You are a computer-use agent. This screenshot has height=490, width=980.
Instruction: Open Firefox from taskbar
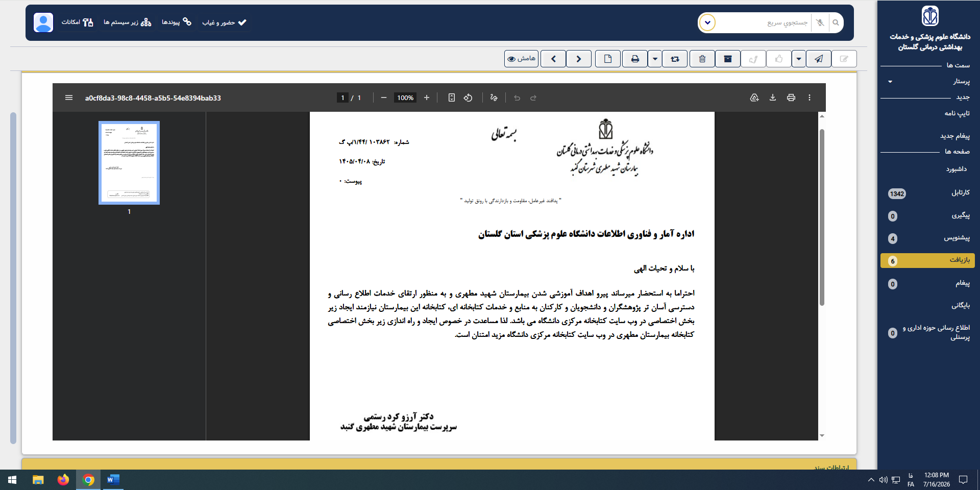click(x=63, y=480)
